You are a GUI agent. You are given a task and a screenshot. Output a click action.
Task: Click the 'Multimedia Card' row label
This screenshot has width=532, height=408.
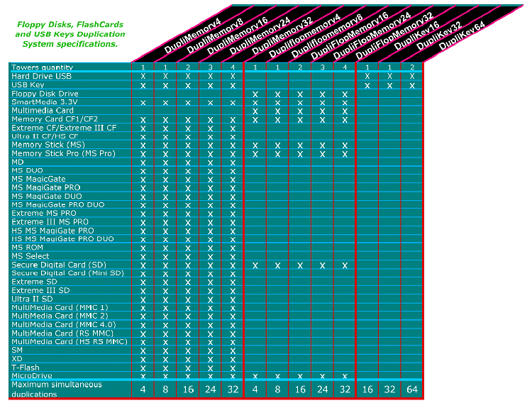[43, 110]
